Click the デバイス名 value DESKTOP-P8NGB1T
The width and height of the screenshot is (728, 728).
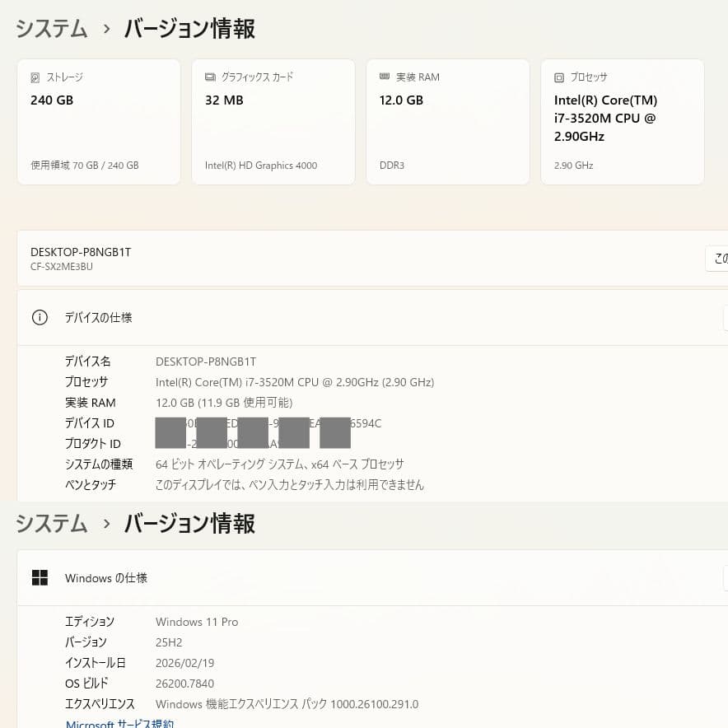(x=206, y=362)
